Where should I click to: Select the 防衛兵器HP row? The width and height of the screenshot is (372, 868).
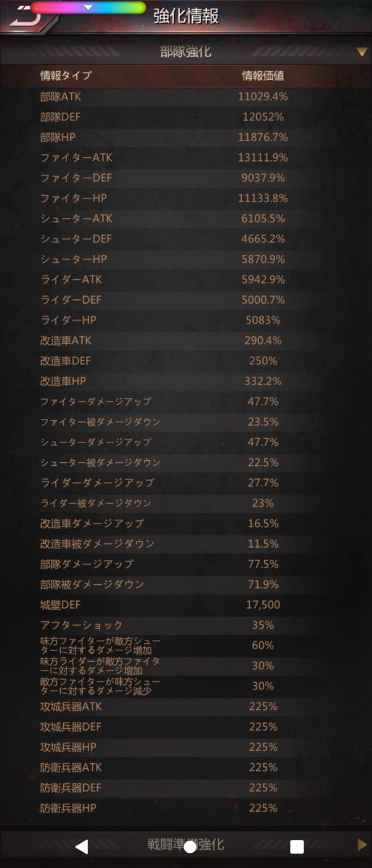pos(186,808)
